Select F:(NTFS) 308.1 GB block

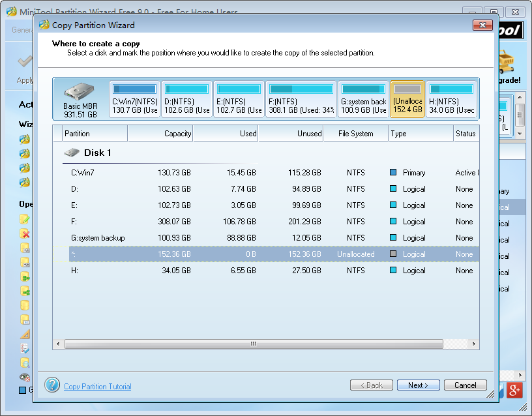pyautogui.click(x=301, y=99)
